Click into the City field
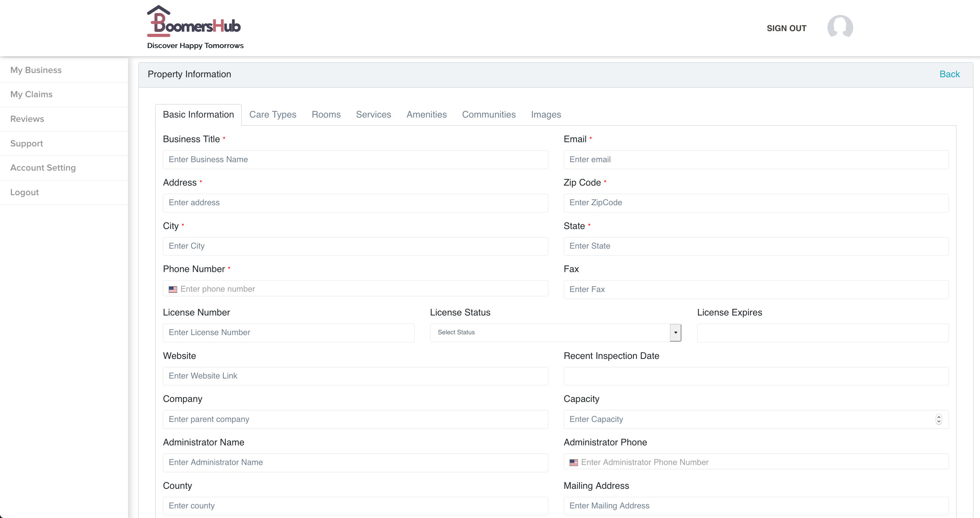This screenshot has width=980, height=518. [355, 246]
